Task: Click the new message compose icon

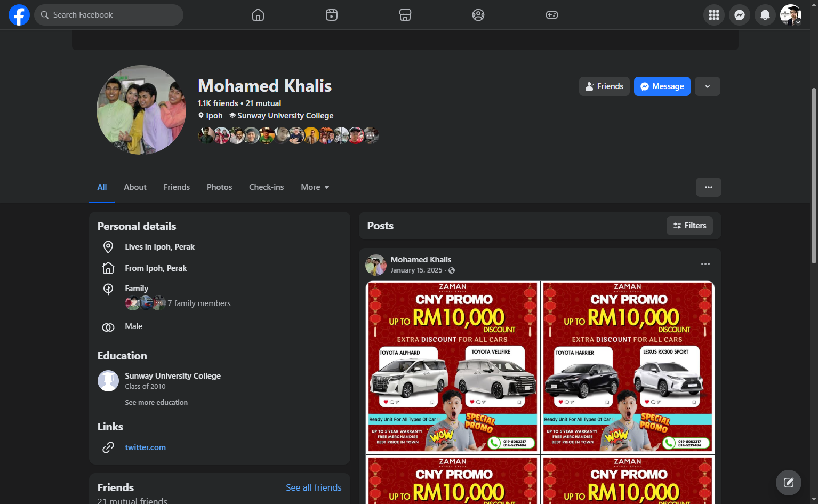Action: (789, 483)
